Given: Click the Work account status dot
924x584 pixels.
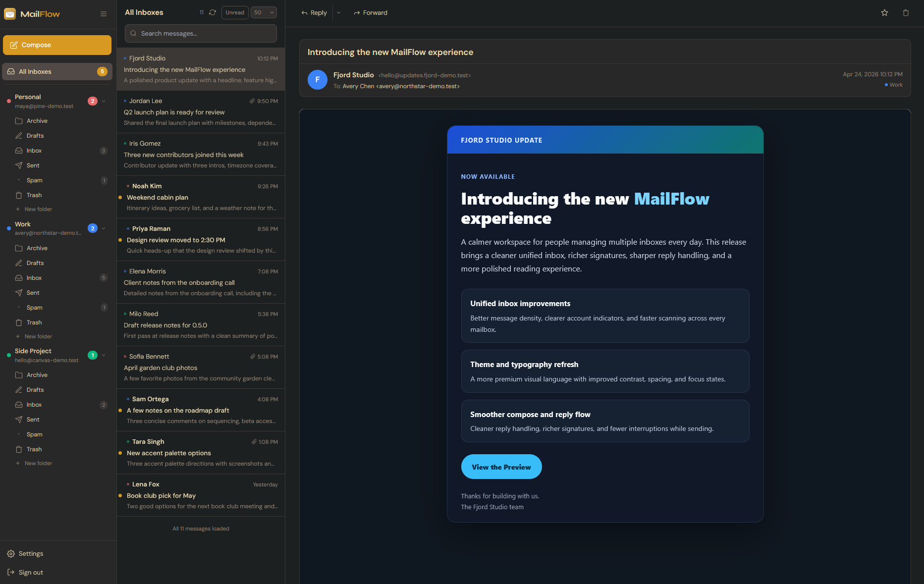Looking at the screenshot, I should pos(8,228).
